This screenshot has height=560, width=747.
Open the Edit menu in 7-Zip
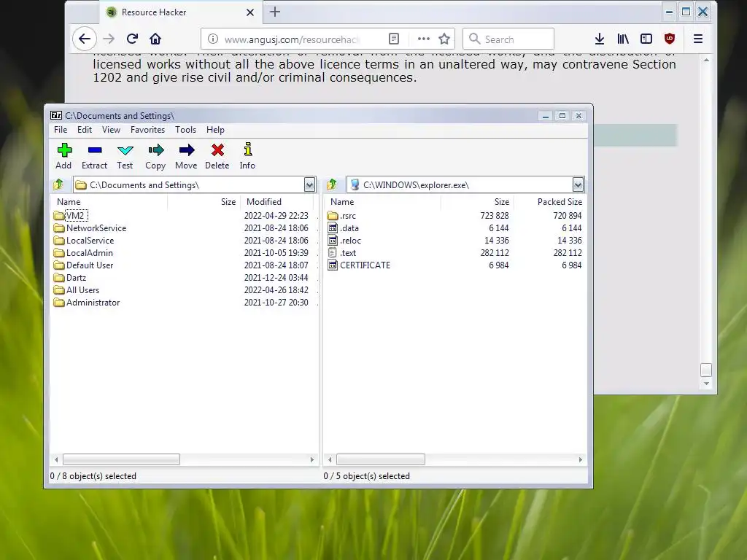coord(85,130)
